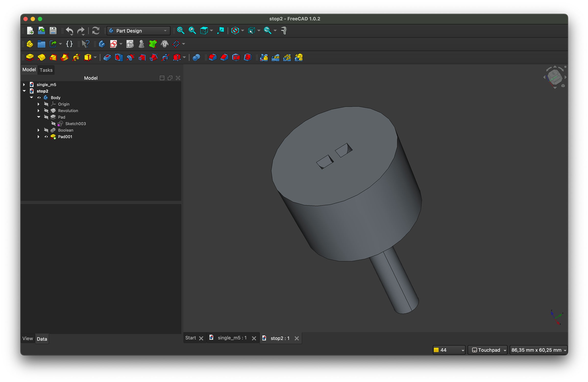Open Touchpad navigation style button

tap(487, 350)
